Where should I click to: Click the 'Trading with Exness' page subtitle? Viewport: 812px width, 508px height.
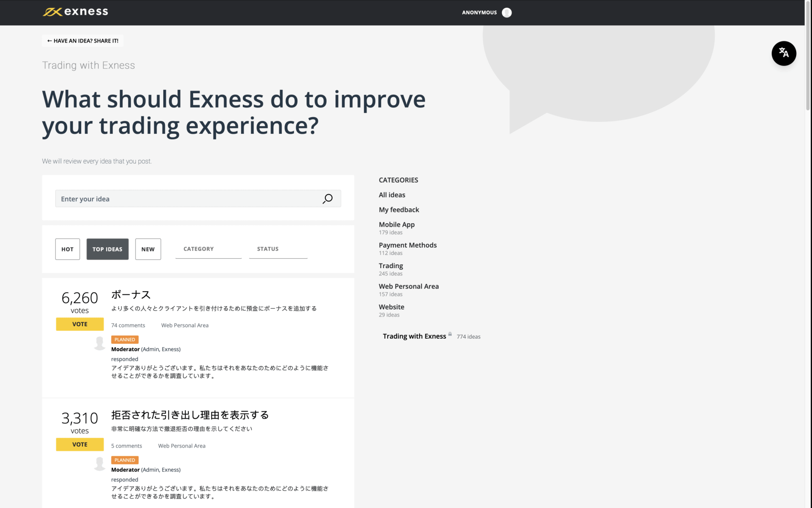point(88,65)
